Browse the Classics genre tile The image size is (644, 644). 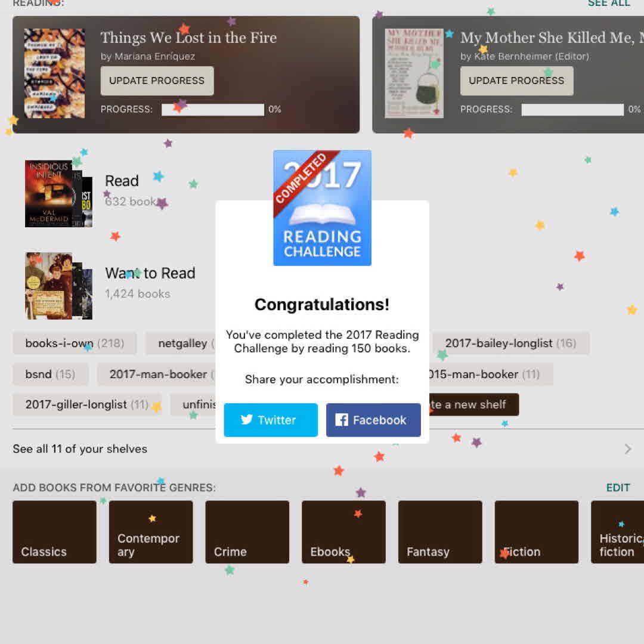pos(55,532)
